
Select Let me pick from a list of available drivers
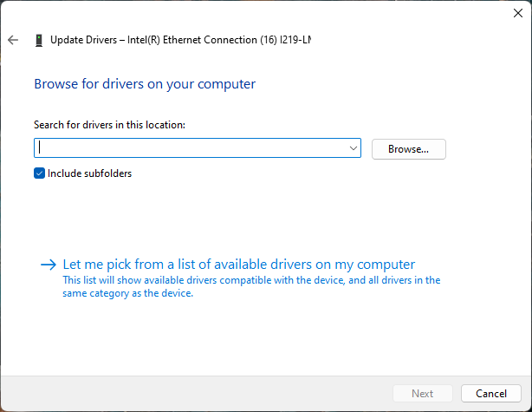click(x=239, y=265)
